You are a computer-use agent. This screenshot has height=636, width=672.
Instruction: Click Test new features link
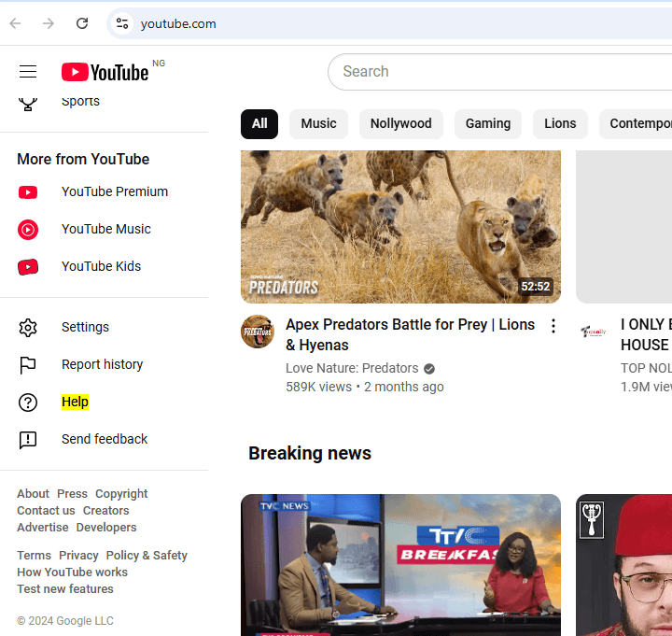pos(65,589)
